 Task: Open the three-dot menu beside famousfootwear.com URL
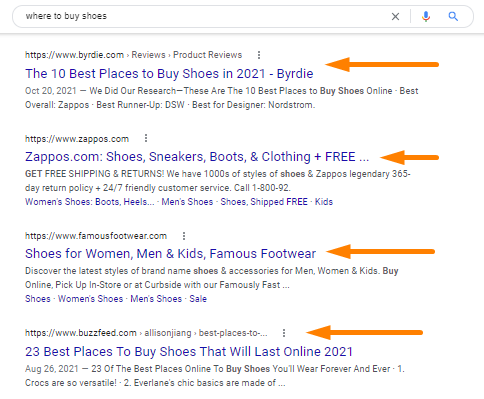pyautogui.click(x=184, y=236)
